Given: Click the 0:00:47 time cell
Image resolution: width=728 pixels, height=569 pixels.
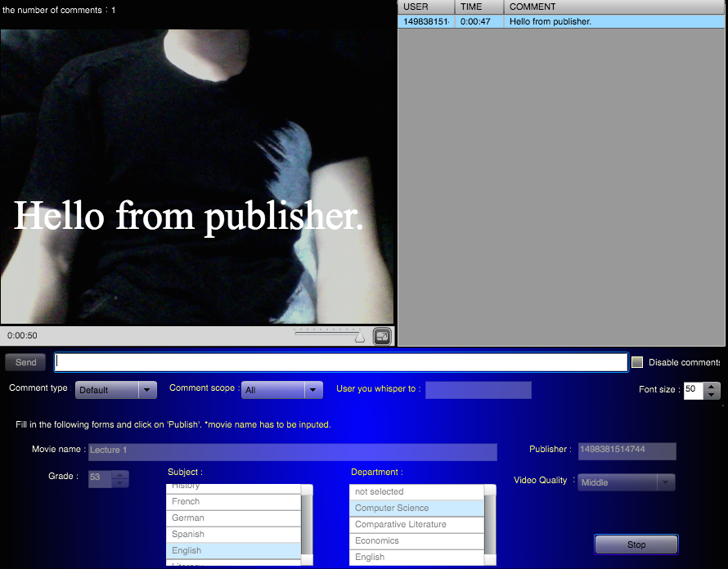Looking at the screenshot, I should [x=479, y=21].
